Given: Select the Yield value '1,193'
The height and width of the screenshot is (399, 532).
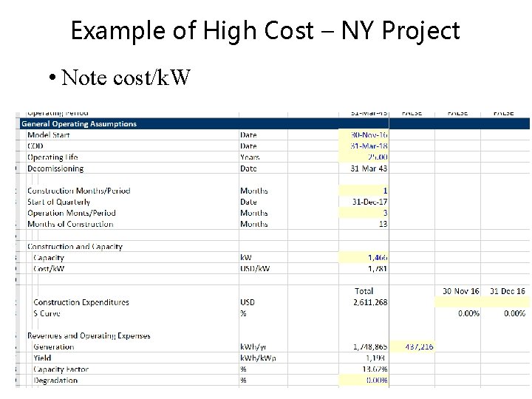Looking at the screenshot, I should click(x=375, y=358).
